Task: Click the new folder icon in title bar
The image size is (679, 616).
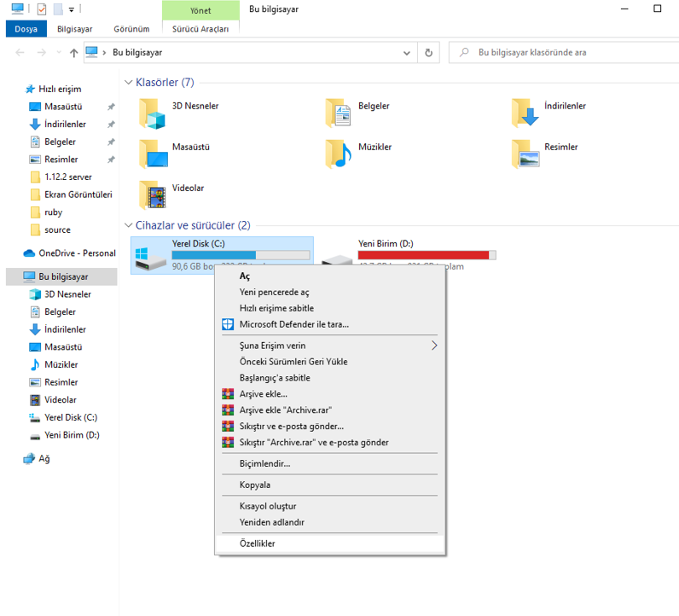Action: tap(58, 9)
